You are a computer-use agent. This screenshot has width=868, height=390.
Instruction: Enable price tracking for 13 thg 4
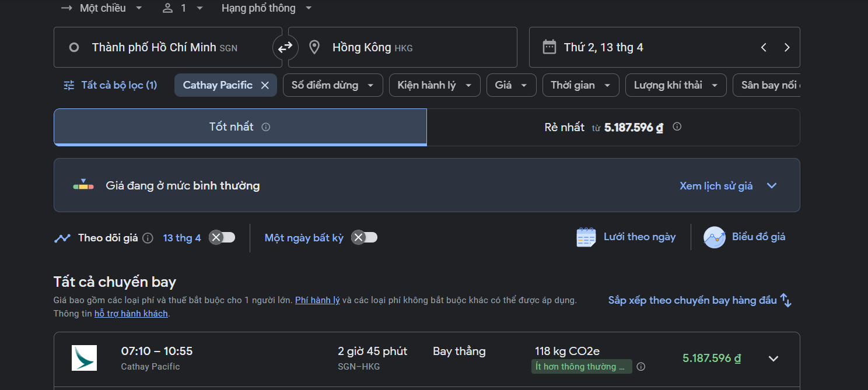tap(222, 237)
